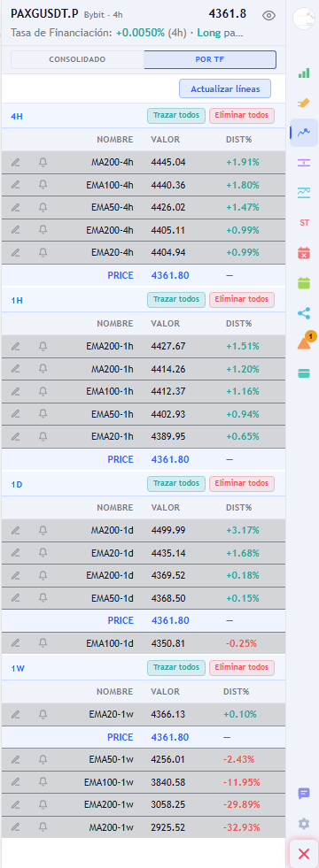Screen dimensions: 319x868
Task: Click Trazar todos for the 4H section
Action: [x=176, y=116]
